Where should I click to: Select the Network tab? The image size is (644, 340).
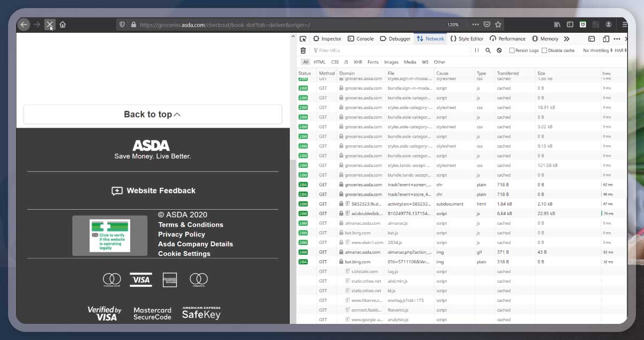pyautogui.click(x=430, y=39)
